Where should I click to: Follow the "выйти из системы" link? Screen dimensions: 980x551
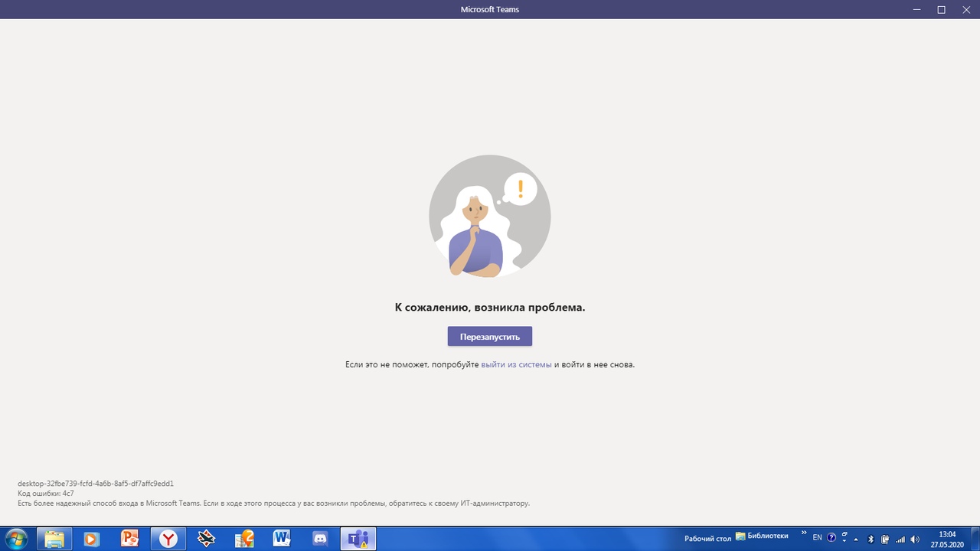pos(516,364)
